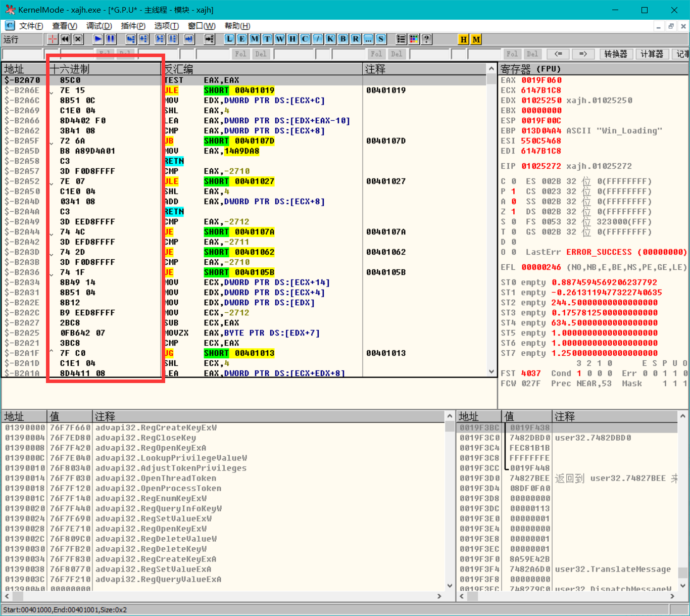Viewport: 690px width, 616px height.
Task: Click the 十六进制 column header
Action: point(70,69)
